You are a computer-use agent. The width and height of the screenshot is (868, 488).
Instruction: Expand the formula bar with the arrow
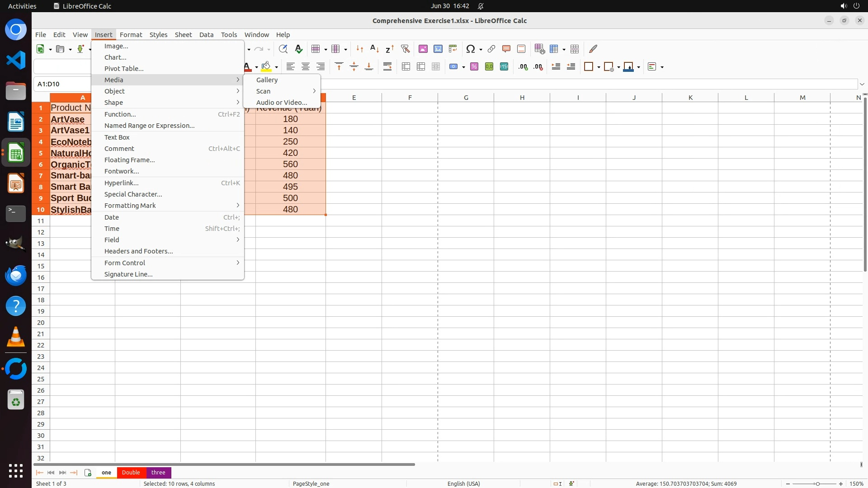pyautogui.click(x=862, y=84)
